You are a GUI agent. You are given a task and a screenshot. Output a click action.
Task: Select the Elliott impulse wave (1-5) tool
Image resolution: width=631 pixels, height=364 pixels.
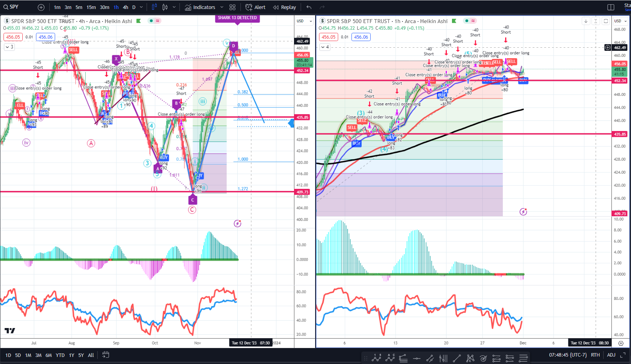[x=376, y=358]
